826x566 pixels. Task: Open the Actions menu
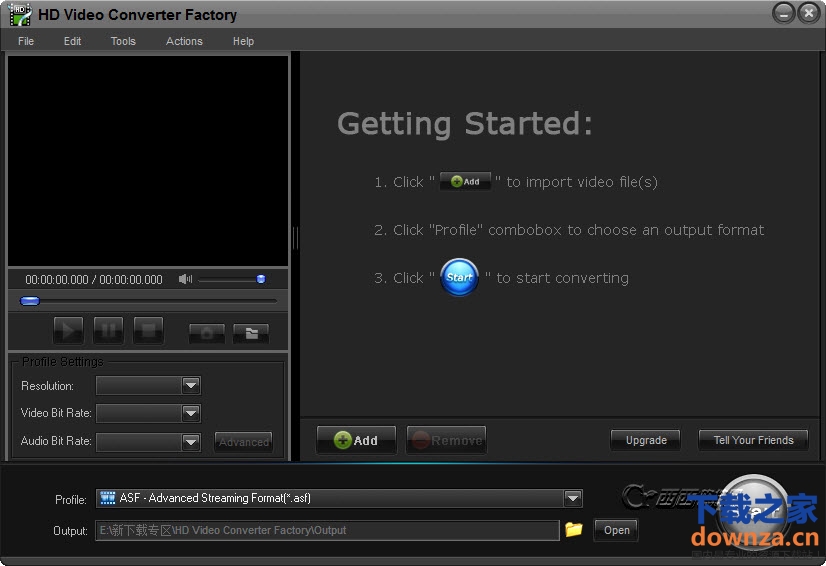coord(184,41)
